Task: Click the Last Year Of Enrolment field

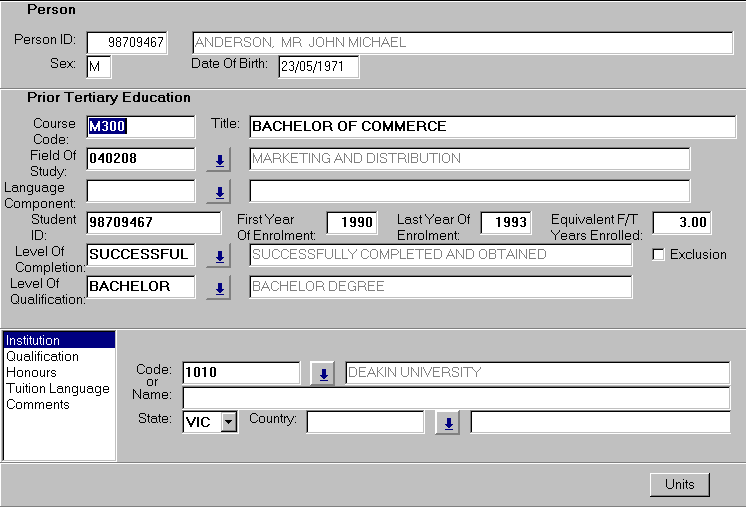Action: (506, 223)
